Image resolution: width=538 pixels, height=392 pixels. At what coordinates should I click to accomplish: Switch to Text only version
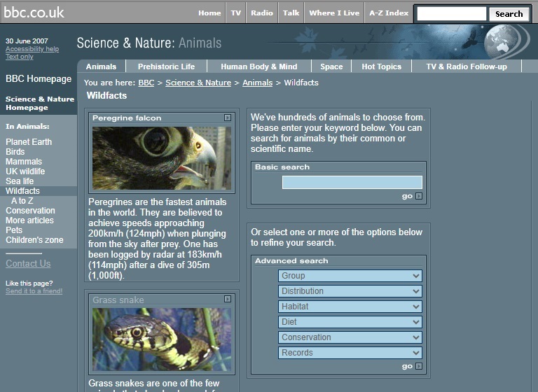20,57
